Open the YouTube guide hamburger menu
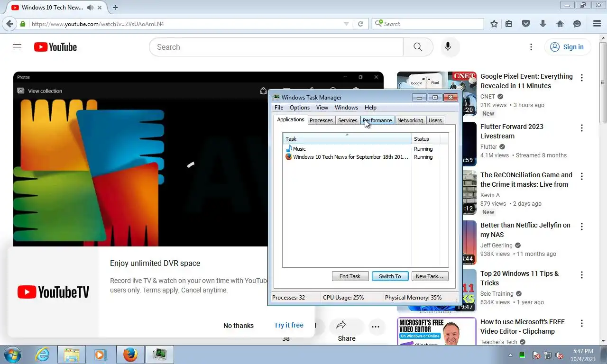607x364 pixels. [x=17, y=47]
